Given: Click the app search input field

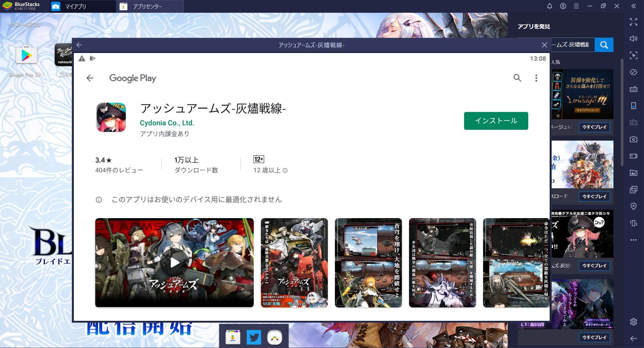Looking at the screenshot, I should pos(573,45).
